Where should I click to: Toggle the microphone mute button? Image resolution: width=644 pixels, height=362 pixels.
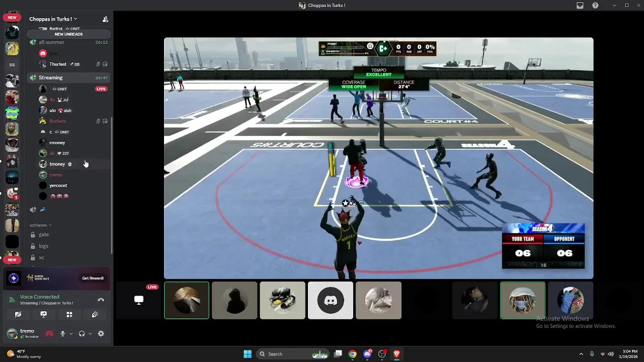point(62,333)
